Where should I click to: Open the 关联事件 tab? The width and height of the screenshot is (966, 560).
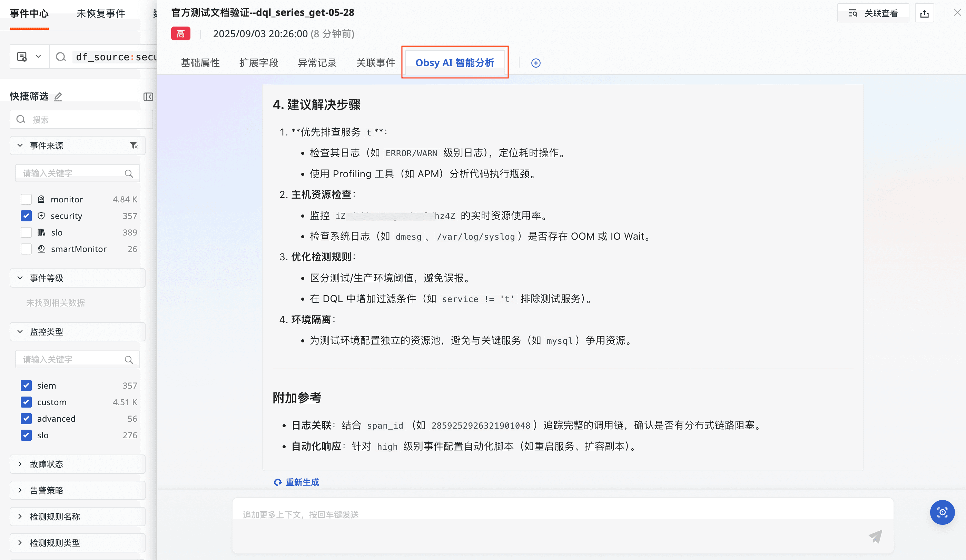coord(376,63)
